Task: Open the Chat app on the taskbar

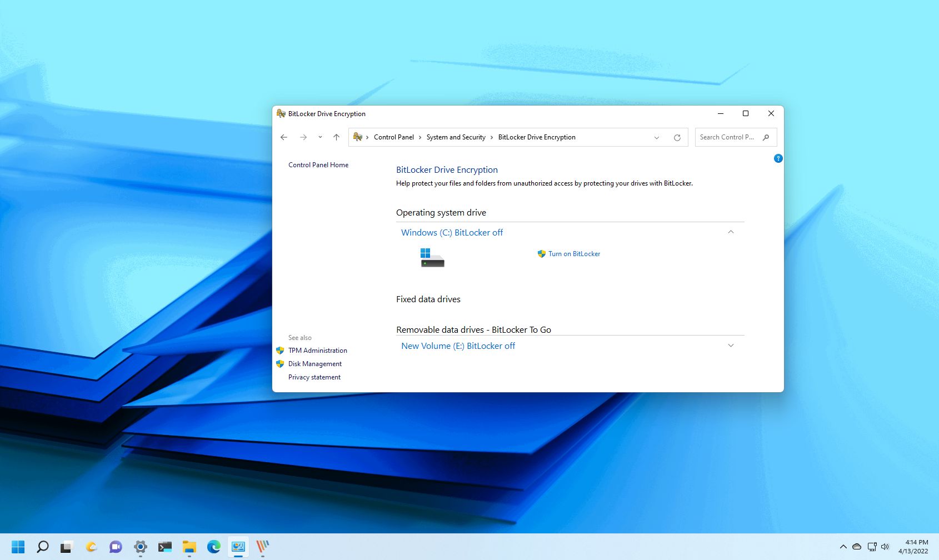Action: click(116, 547)
